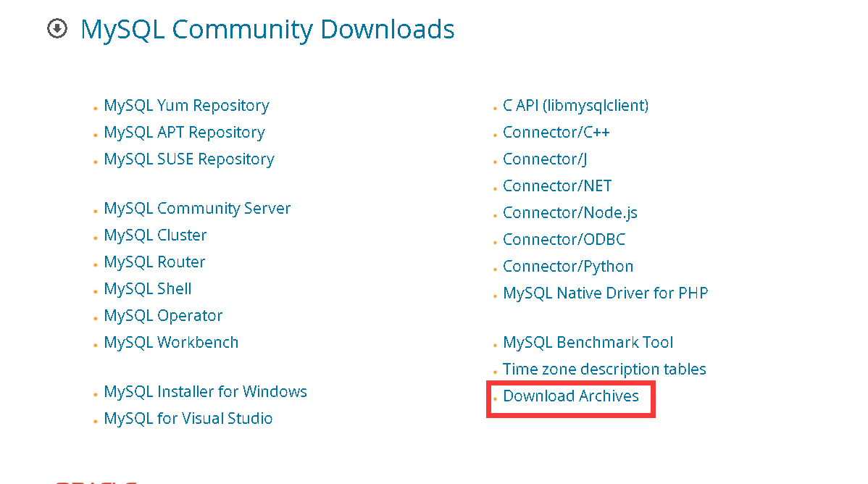
Task: Open the MySQL Community Downloads heading link
Action: click(267, 30)
